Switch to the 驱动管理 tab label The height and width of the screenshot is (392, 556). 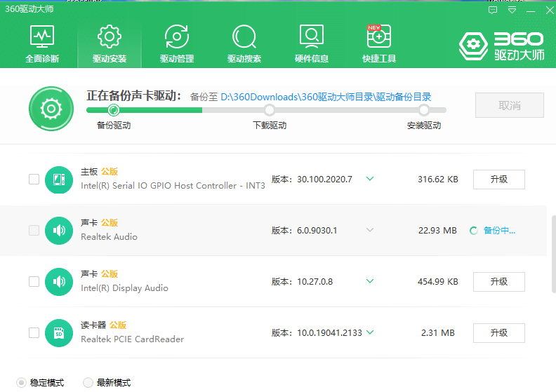(x=177, y=58)
